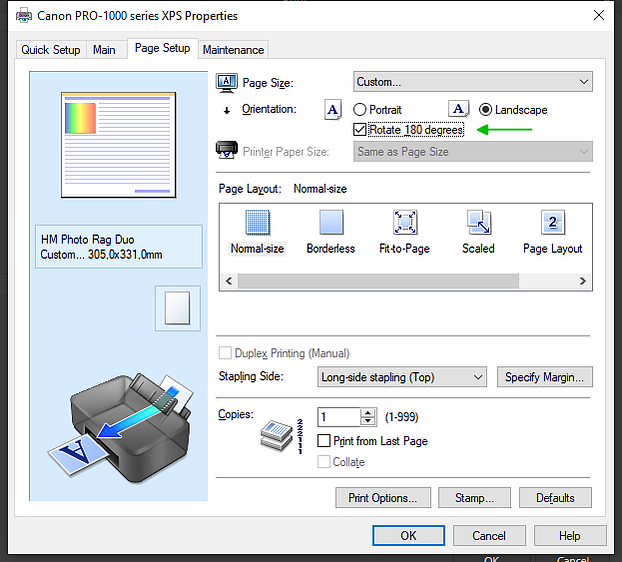Image resolution: width=622 pixels, height=562 pixels.
Task: Click the copies stack illustration icon
Action: point(277,436)
